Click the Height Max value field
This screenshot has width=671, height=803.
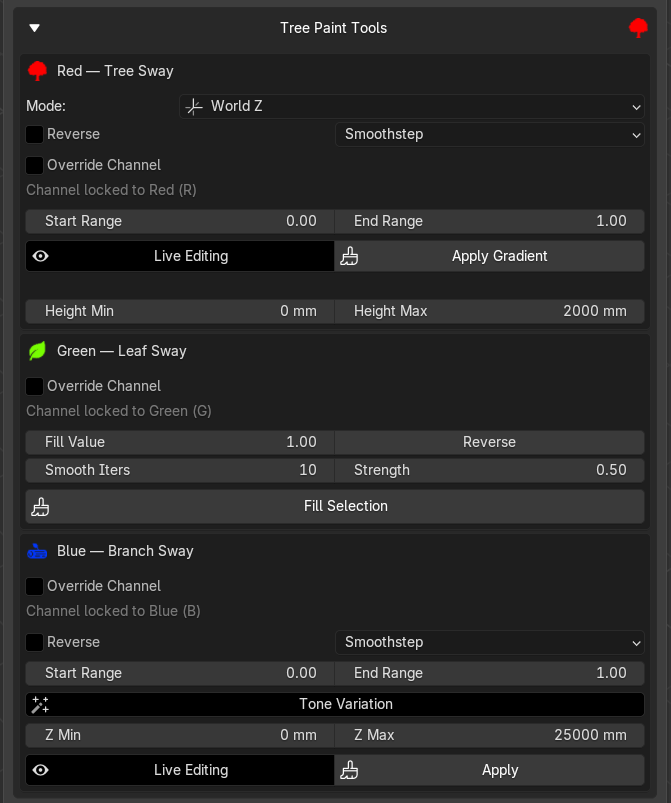[489, 311]
